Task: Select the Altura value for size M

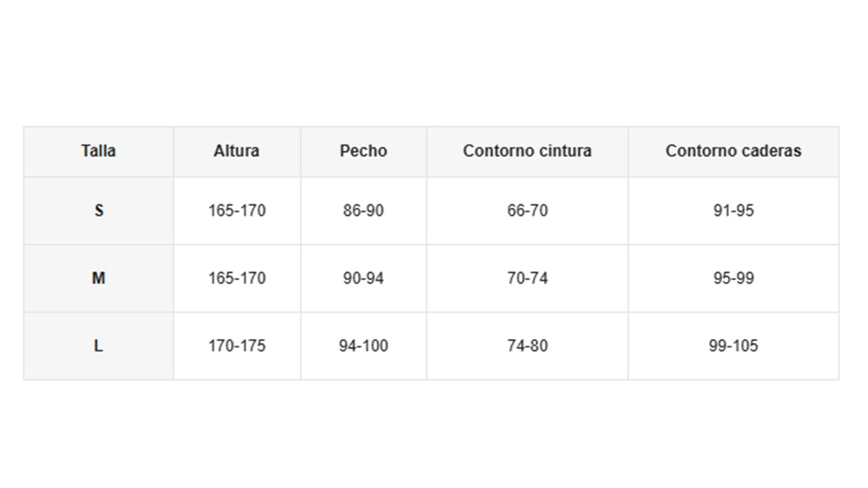Action: pyautogui.click(x=237, y=278)
